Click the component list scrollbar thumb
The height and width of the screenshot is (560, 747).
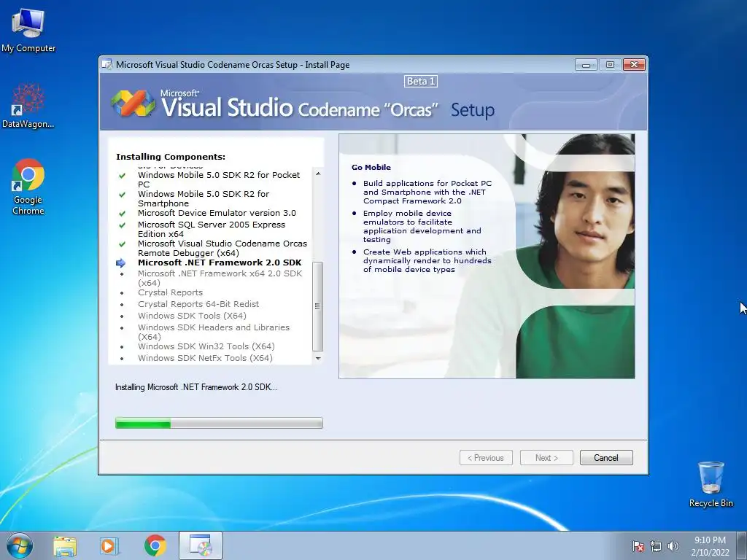coord(318,306)
